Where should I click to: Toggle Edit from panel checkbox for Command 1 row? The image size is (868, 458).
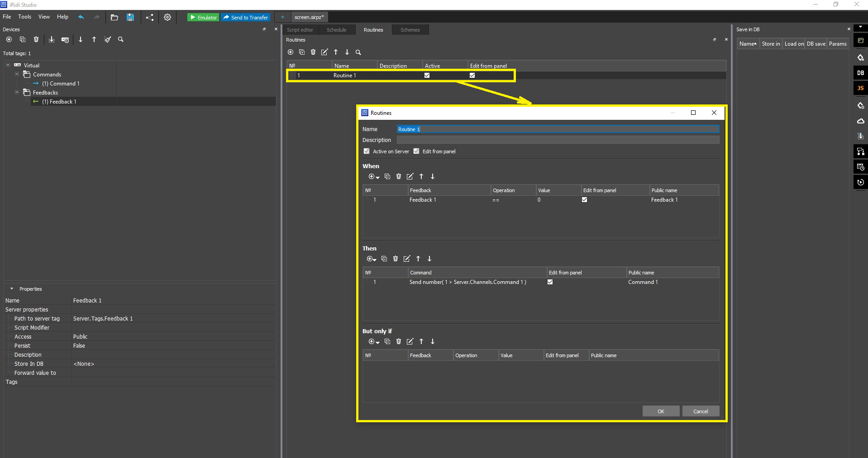click(550, 282)
